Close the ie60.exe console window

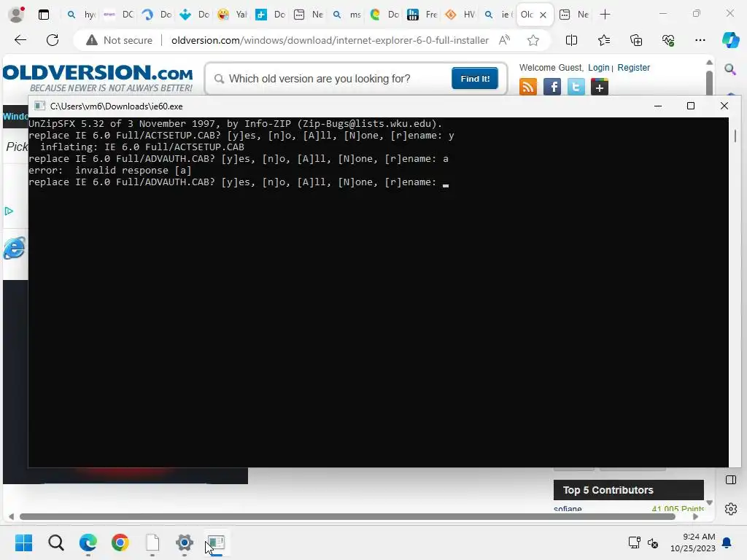coord(724,106)
